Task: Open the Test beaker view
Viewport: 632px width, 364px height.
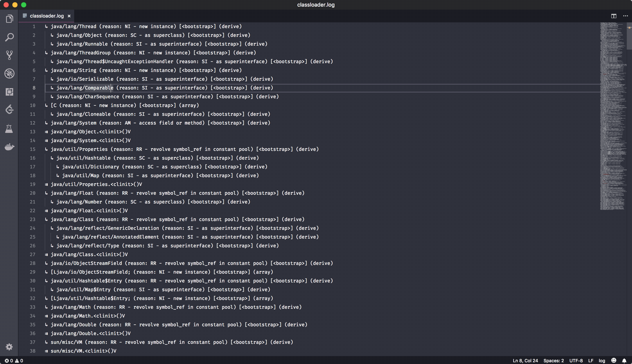Action: click(9, 129)
